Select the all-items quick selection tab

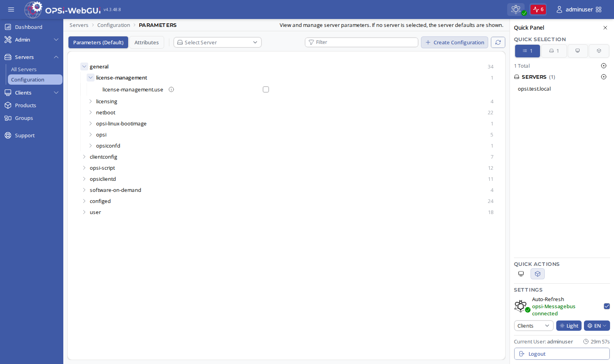(527, 51)
